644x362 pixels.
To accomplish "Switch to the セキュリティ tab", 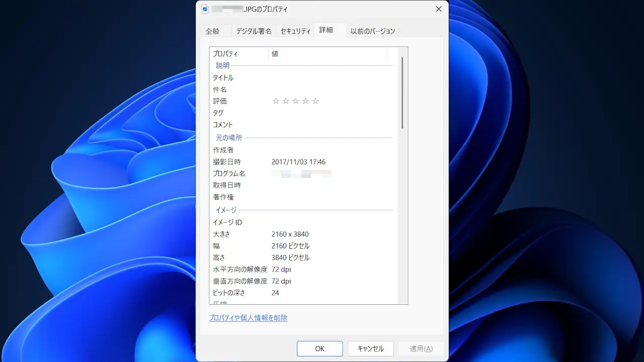I will (x=295, y=31).
